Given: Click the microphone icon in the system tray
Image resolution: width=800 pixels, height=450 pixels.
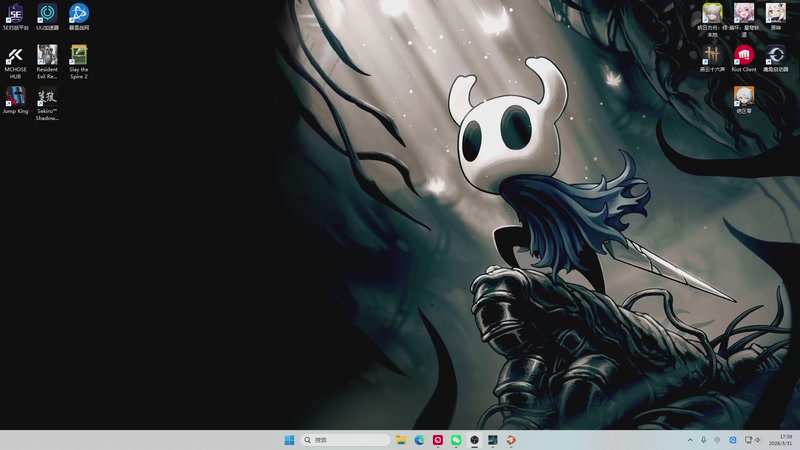Looking at the screenshot, I should point(704,440).
